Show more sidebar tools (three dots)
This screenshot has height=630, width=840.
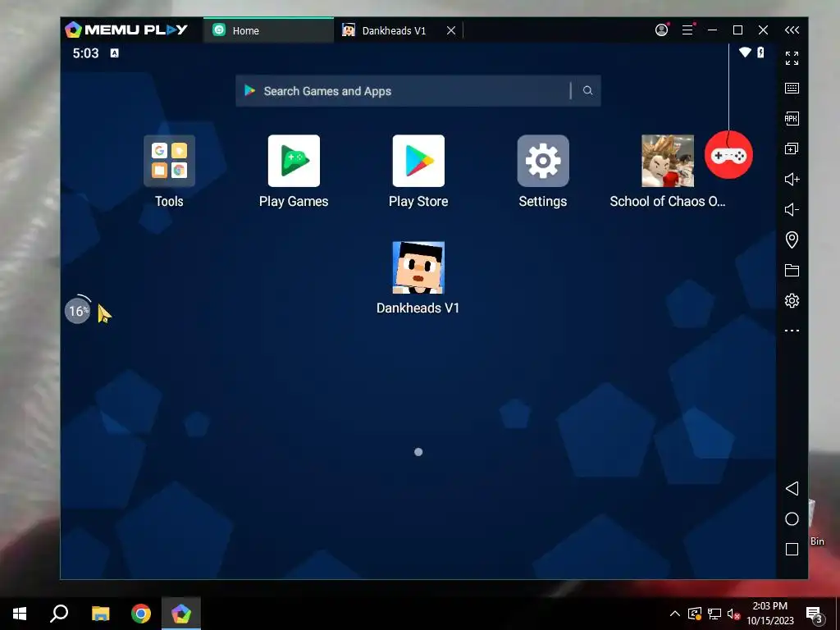point(792,331)
